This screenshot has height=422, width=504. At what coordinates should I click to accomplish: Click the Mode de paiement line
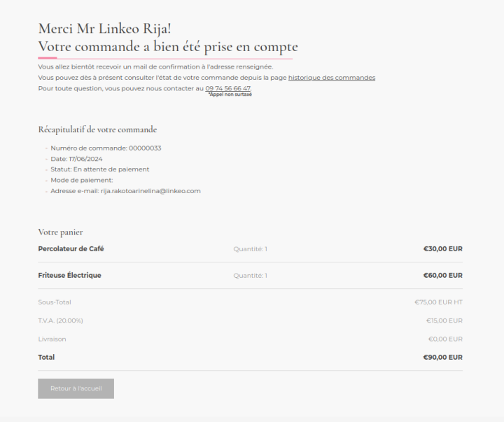click(x=82, y=181)
